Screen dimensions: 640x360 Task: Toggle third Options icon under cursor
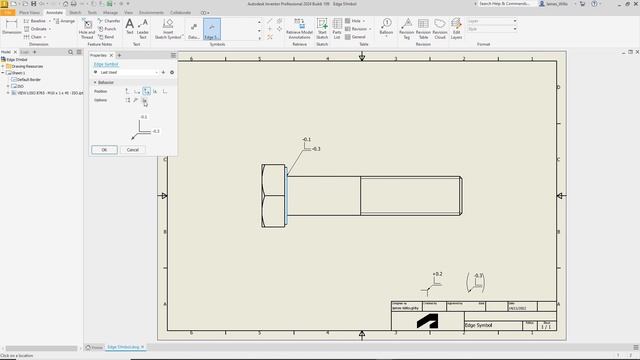[x=144, y=100]
